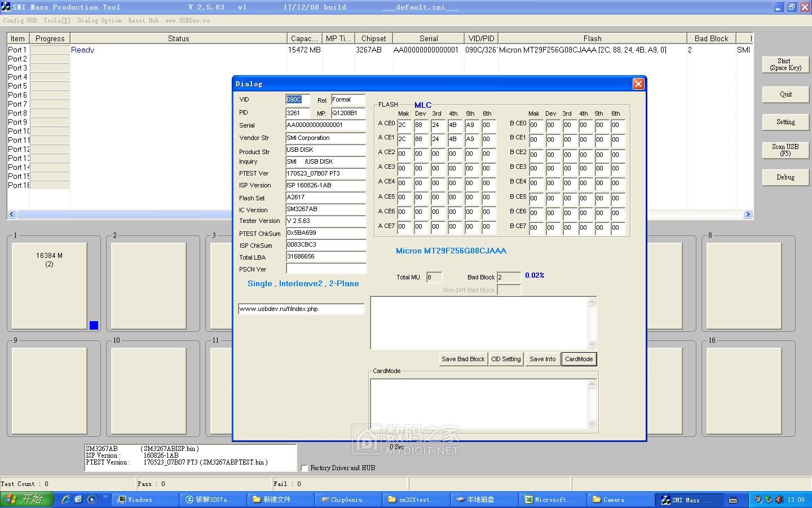Open the Config HUB menu
Viewport: 812px width, 508px height.
[x=20, y=20]
